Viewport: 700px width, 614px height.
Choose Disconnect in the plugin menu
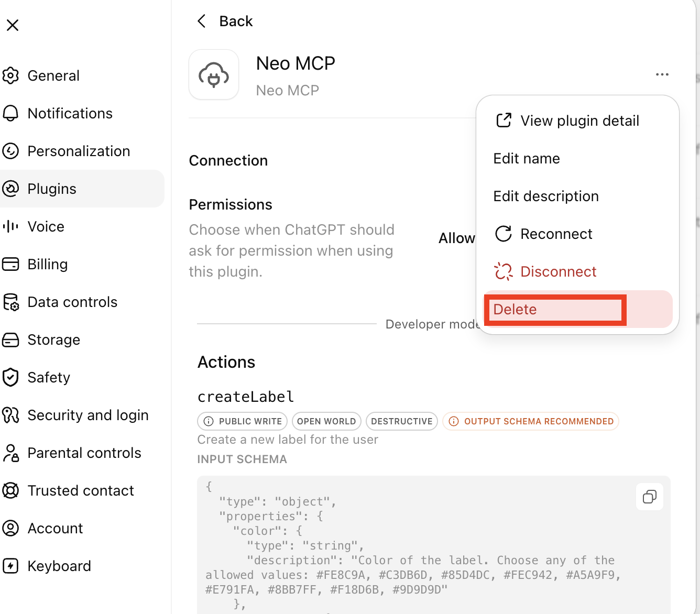click(577, 271)
